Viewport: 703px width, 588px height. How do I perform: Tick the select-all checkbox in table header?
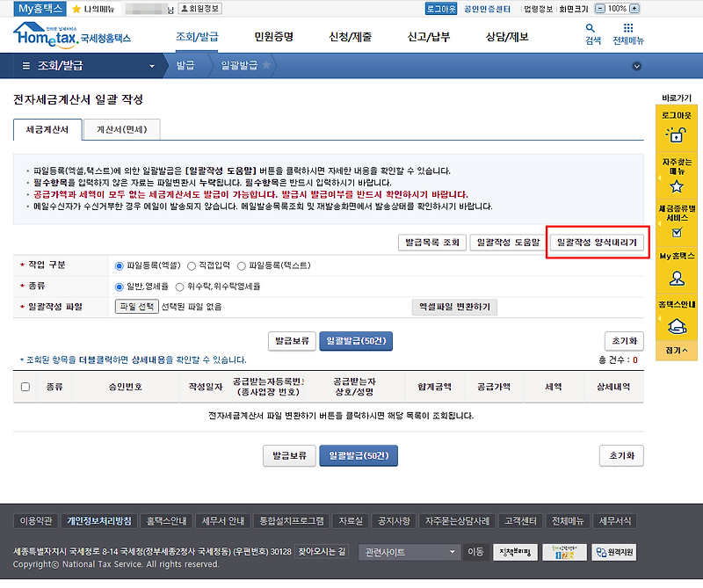[25, 387]
